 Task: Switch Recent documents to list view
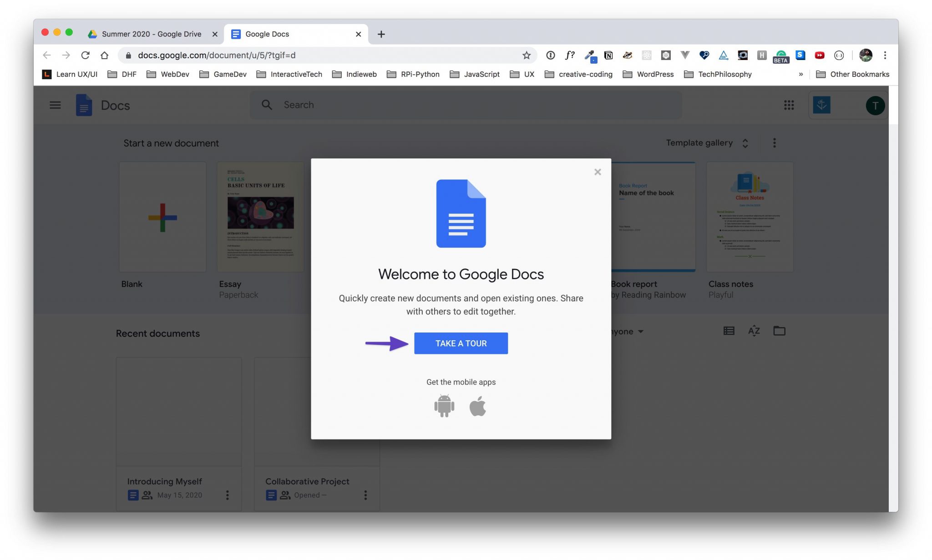(728, 331)
